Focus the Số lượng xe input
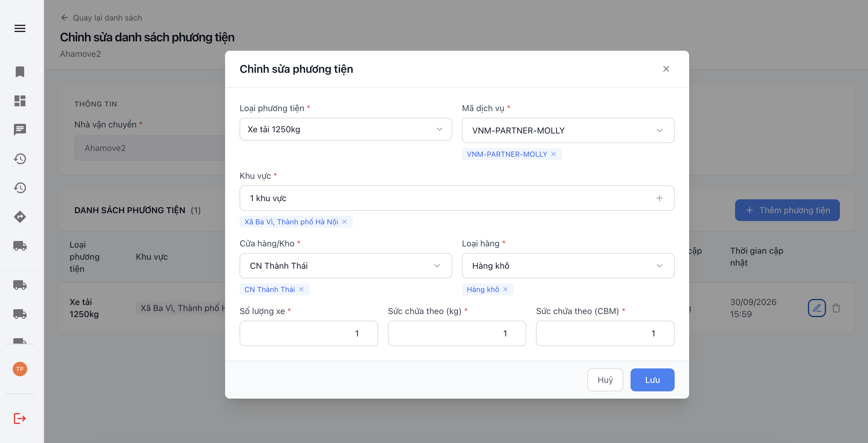This screenshot has height=443, width=868. coord(309,333)
